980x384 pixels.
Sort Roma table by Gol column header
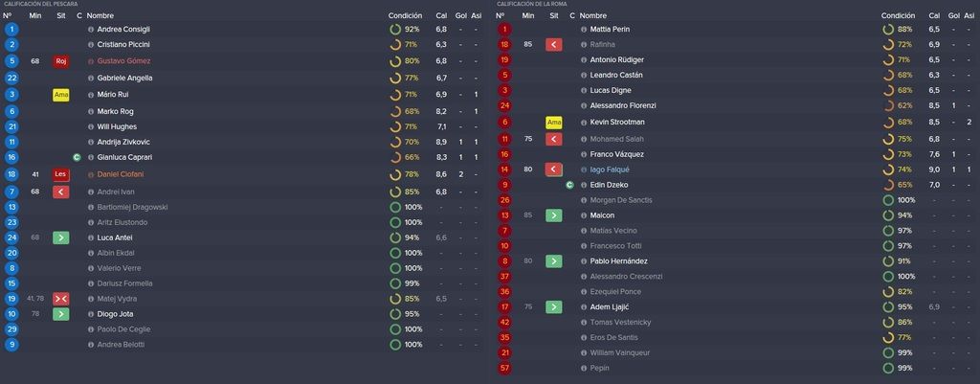pyautogui.click(x=954, y=15)
